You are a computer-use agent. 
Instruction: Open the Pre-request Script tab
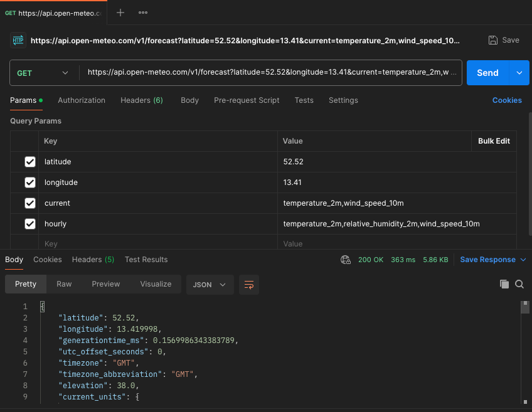(x=247, y=100)
